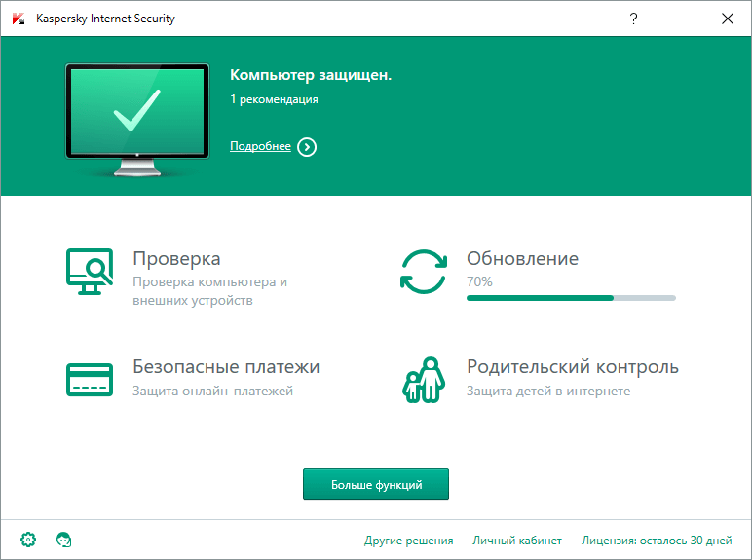Click the Kaspersky Internet Security window title
The height and width of the screenshot is (560, 752).
tap(105, 19)
